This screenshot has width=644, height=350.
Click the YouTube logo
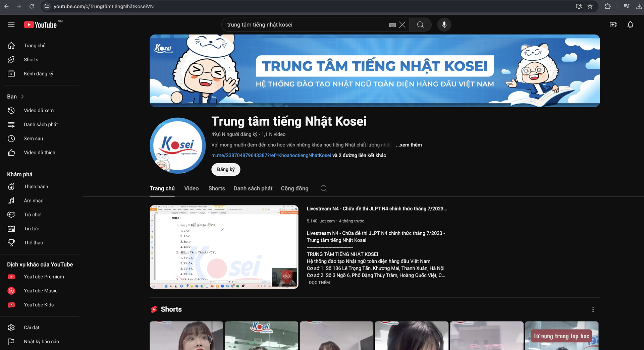[41, 25]
